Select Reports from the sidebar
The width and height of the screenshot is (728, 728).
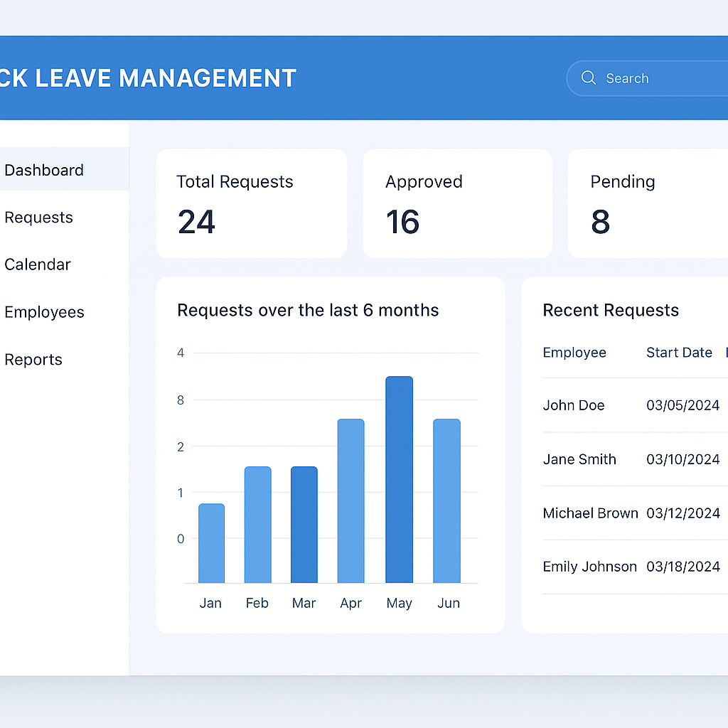[x=33, y=360]
